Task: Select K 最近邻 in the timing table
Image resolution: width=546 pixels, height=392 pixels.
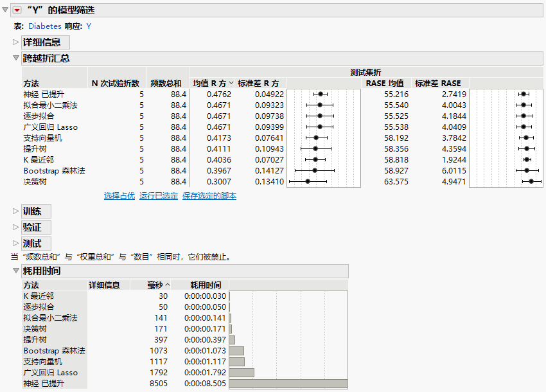Action: click(x=39, y=296)
